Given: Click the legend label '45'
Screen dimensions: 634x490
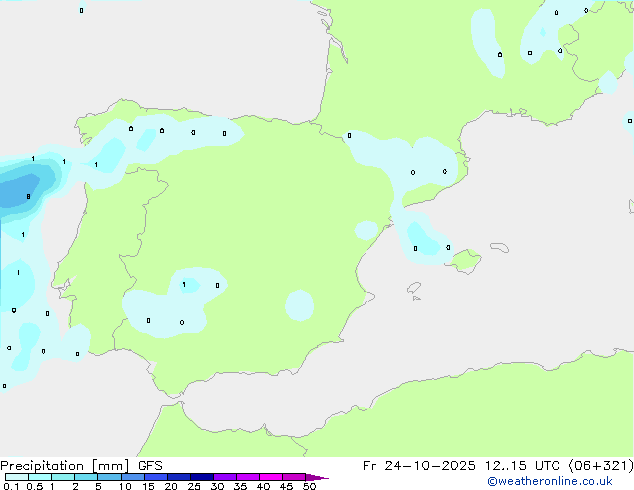Looking at the screenshot, I should point(286,486).
